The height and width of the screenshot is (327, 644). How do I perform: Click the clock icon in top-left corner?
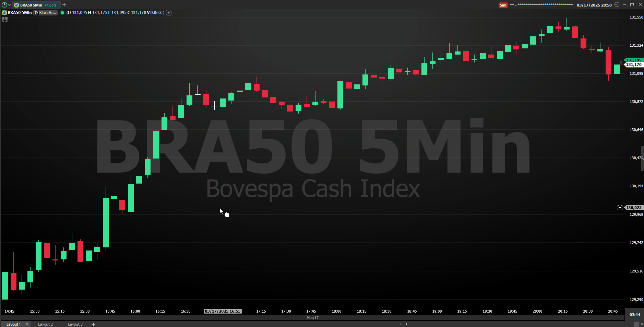pos(4,5)
